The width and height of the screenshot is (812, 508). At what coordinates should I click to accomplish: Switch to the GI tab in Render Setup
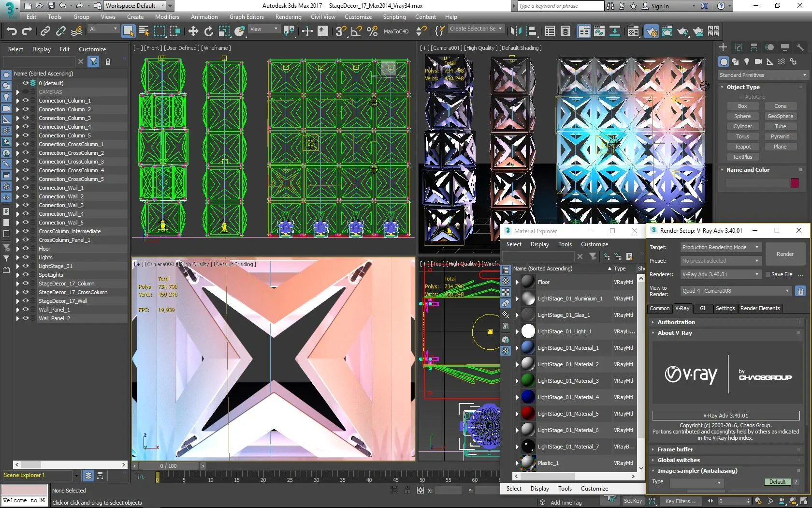coord(702,308)
